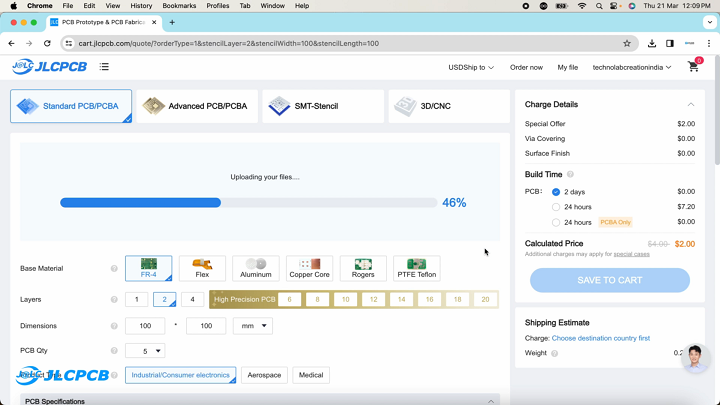This screenshot has height=405, width=720.
Task: Click help icon next to Base Material
Action: pos(114,268)
